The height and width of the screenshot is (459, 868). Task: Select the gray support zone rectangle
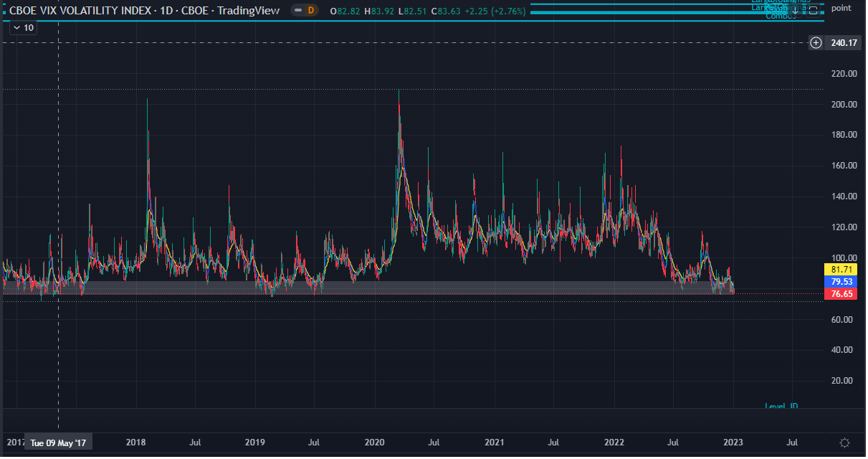click(358, 288)
